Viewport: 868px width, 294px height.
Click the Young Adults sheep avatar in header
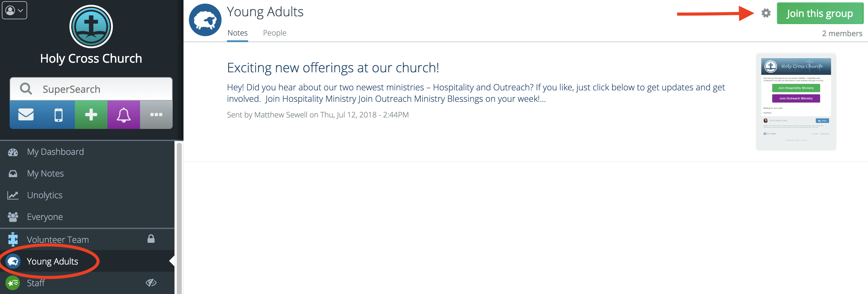205,20
